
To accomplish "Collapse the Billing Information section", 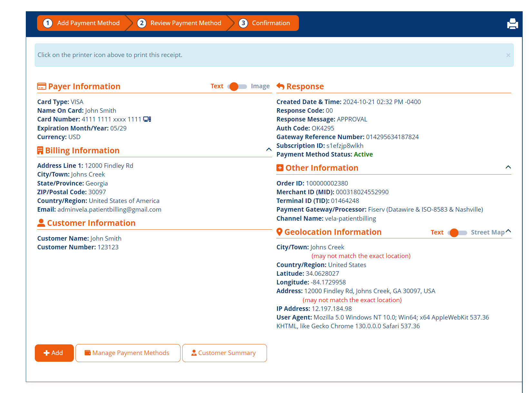I will [x=269, y=149].
